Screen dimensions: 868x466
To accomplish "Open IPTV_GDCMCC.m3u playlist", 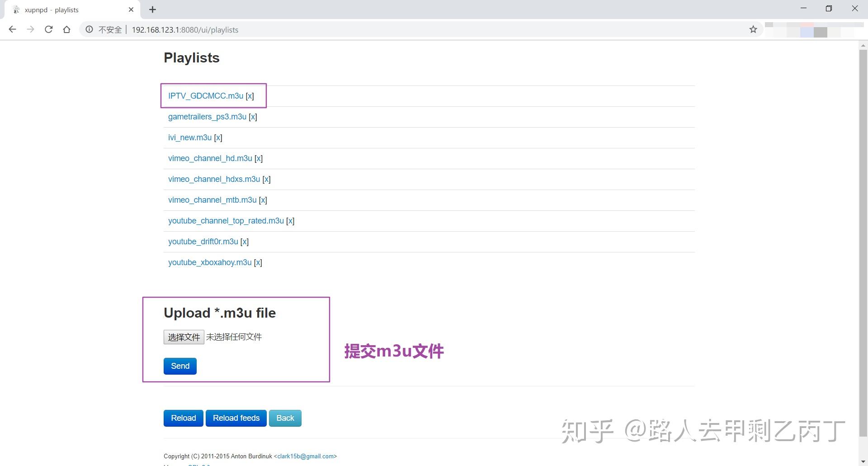I will 206,96.
